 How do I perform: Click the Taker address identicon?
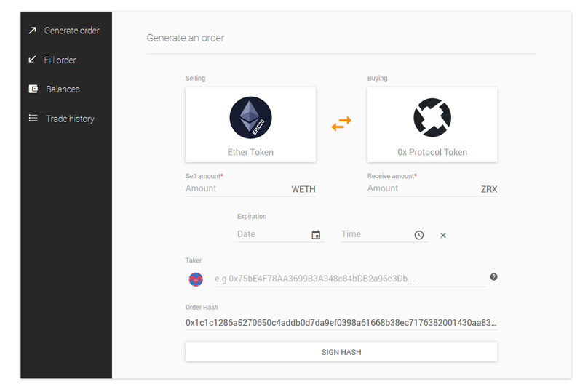click(x=196, y=279)
